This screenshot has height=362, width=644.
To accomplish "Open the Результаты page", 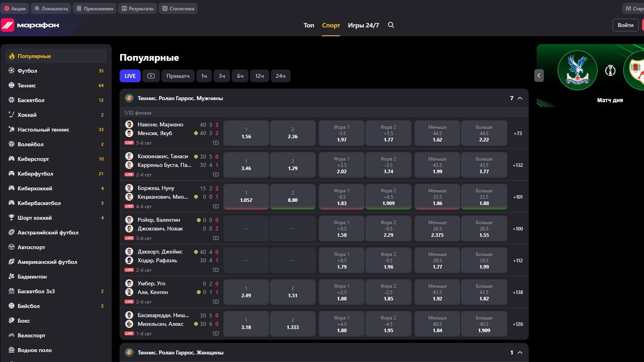I will 138,8.
